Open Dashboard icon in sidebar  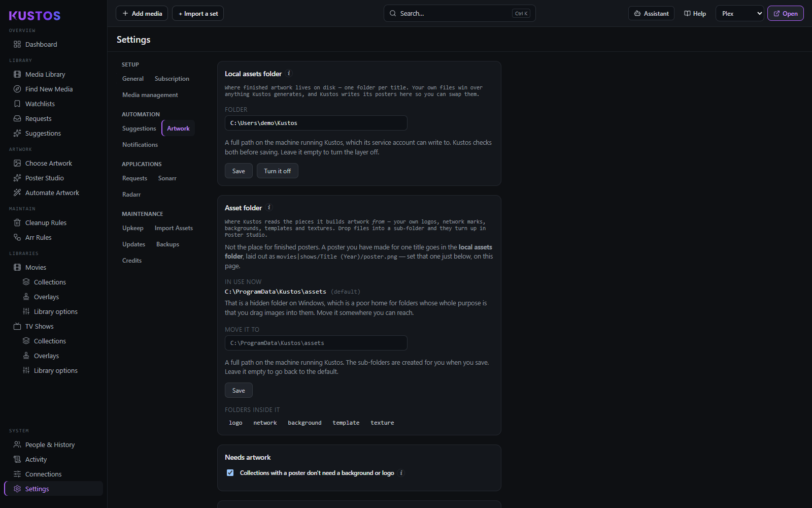(17, 44)
